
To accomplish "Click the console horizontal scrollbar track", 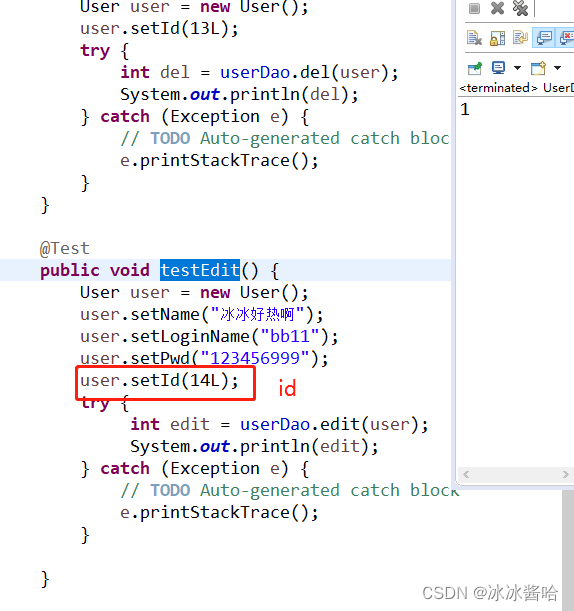I will [516, 474].
